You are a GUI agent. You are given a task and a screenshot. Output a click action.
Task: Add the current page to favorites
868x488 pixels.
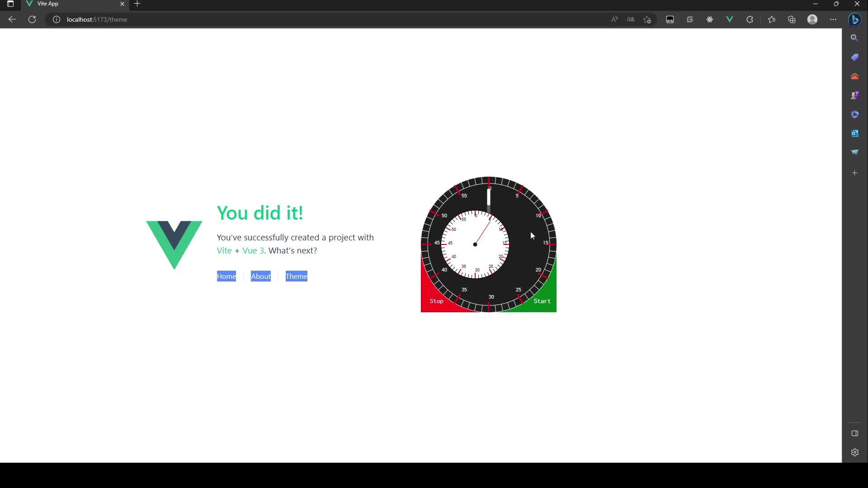pyautogui.click(x=647, y=19)
